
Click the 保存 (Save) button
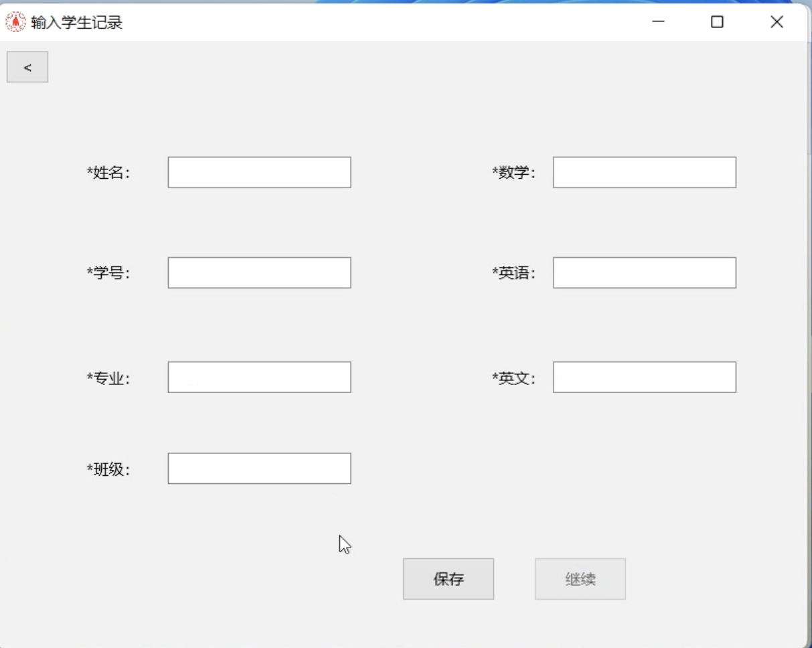click(x=448, y=578)
